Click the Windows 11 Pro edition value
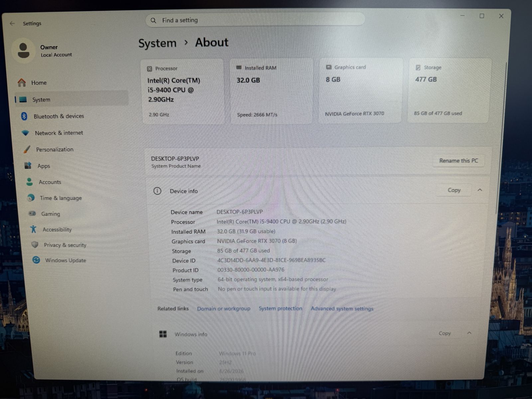Image resolution: width=532 pixels, height=399 pixels. click(237, 353)
